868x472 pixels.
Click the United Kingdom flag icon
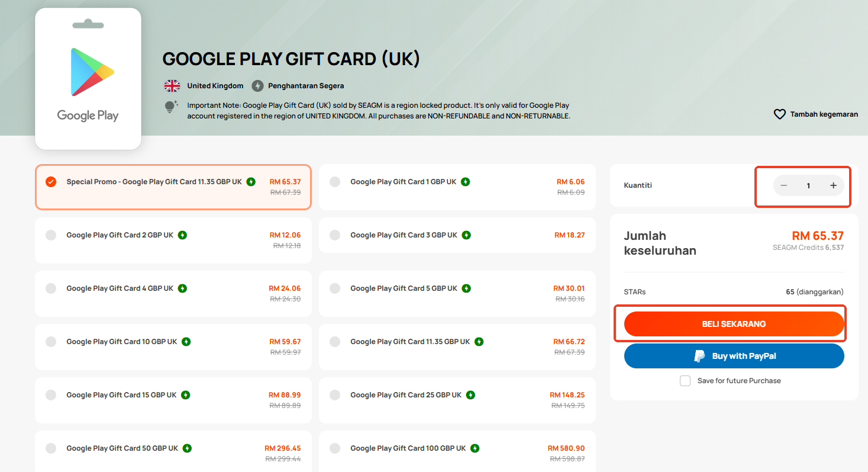[x=172, y=86]
